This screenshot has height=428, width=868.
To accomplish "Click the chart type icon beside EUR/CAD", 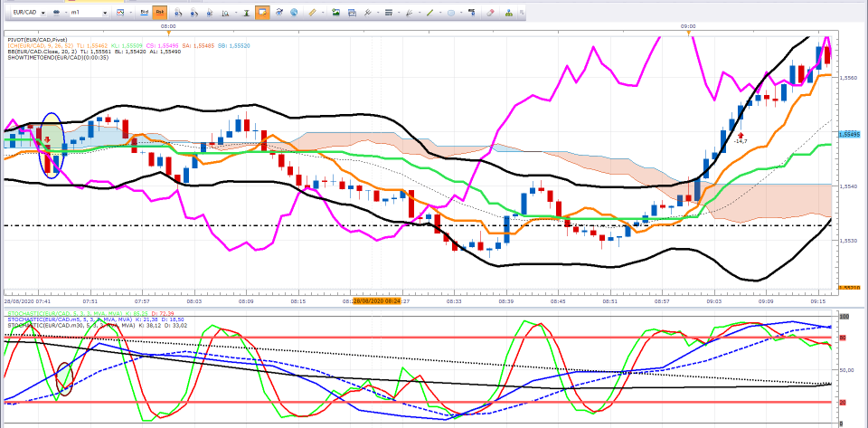I will [x=56, y=12].
